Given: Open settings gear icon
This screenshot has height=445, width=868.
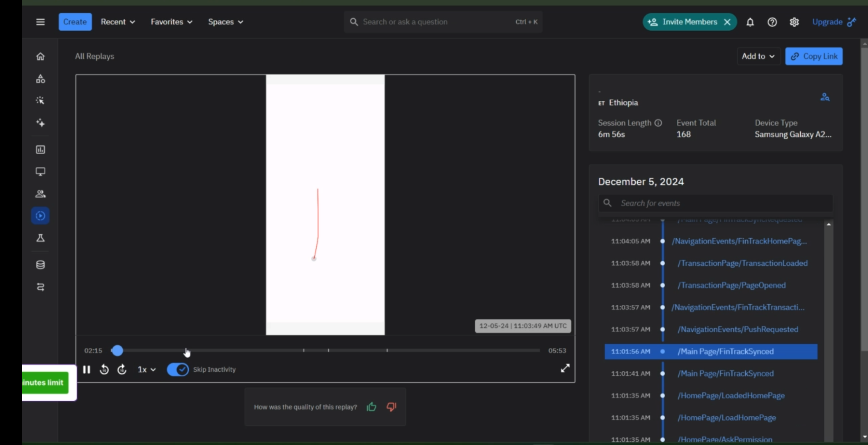Looking at the screenshot, I should click(x=794, y=22).
